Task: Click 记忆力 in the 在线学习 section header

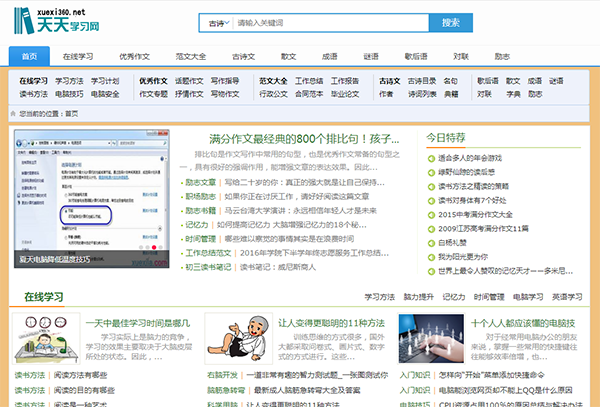Action: 453,297
